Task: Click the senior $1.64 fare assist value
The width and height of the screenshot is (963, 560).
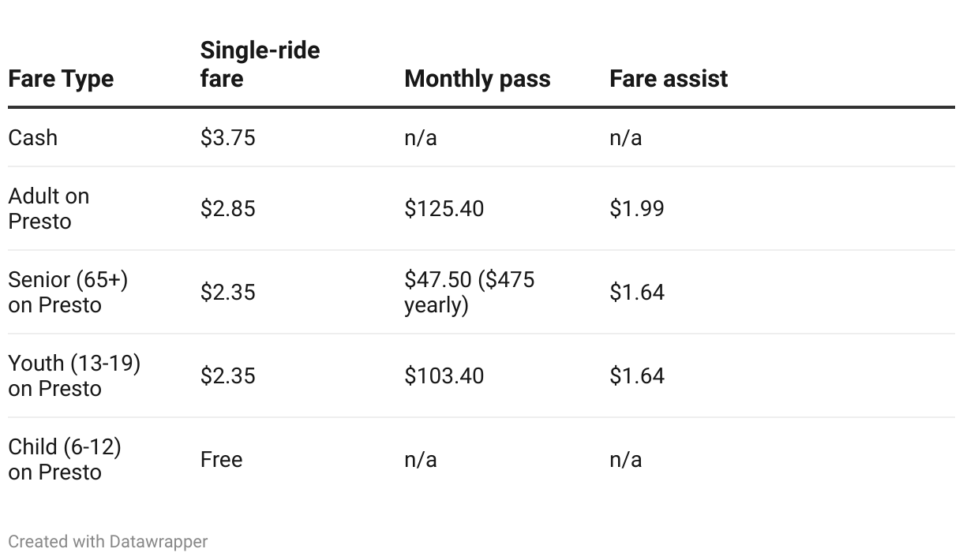Action: (636, 293)
